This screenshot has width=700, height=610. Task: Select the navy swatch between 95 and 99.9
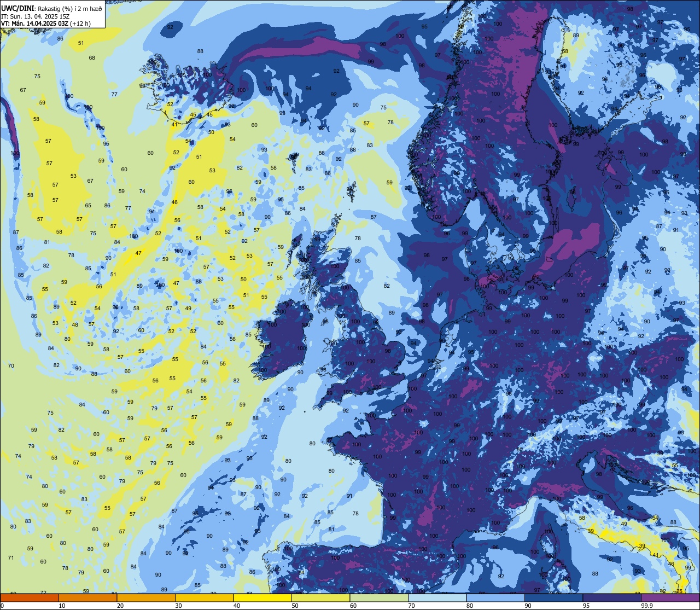point(612,598)
